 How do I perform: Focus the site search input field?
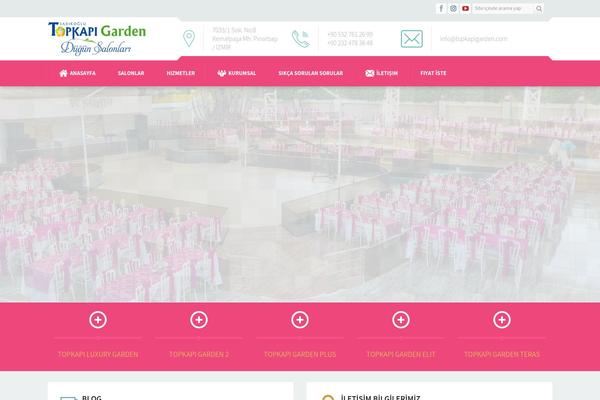click(x=503, y=8)
